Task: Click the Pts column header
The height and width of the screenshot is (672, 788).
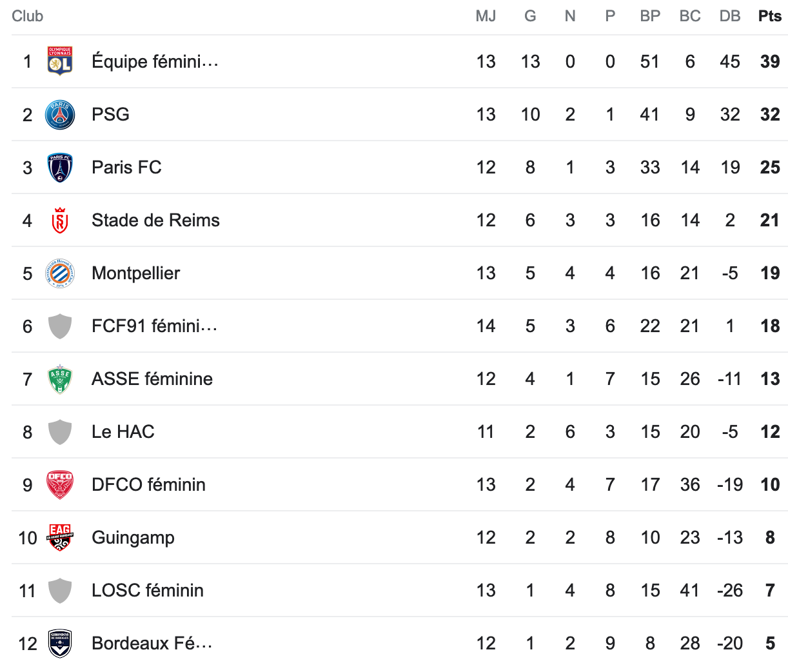Action: [x=770, y=16]
